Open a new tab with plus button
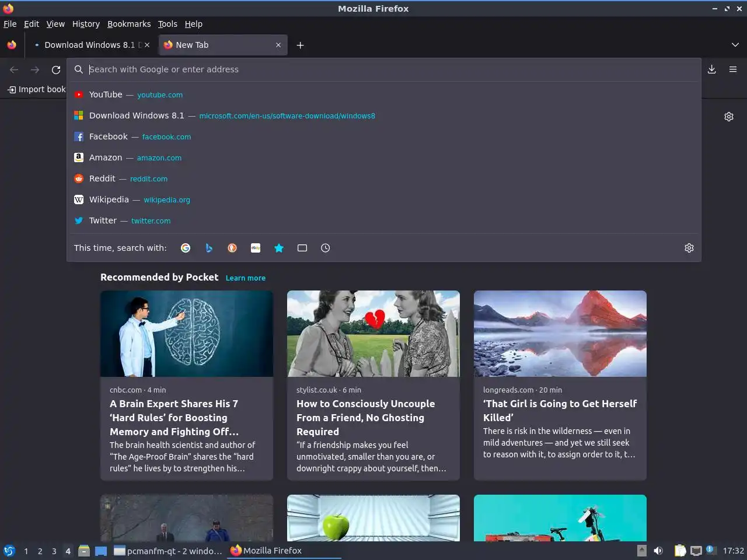 point(300,45)
